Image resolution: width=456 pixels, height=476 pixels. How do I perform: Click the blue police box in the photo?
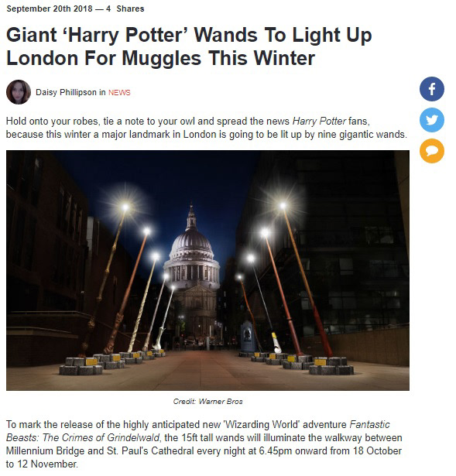[248, 337]
